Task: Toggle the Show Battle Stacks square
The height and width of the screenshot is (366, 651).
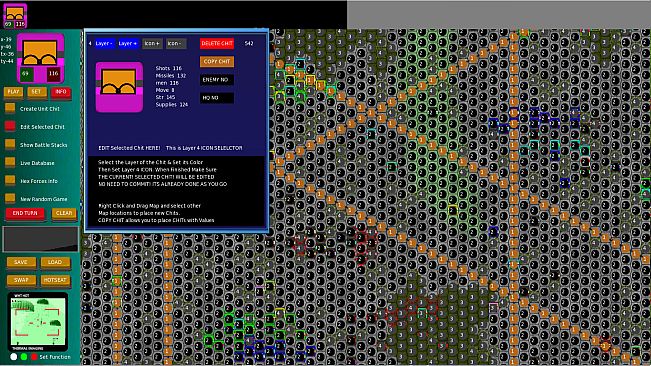Action: [10, 144]
